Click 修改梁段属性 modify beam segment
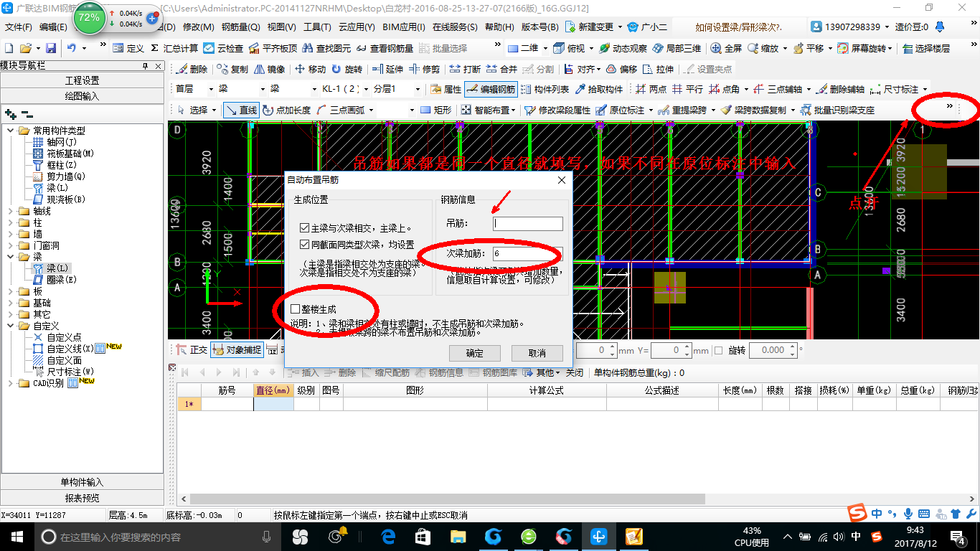Image resolution: width=980 pixels, height=551 pixels. [x=557, y=110]
